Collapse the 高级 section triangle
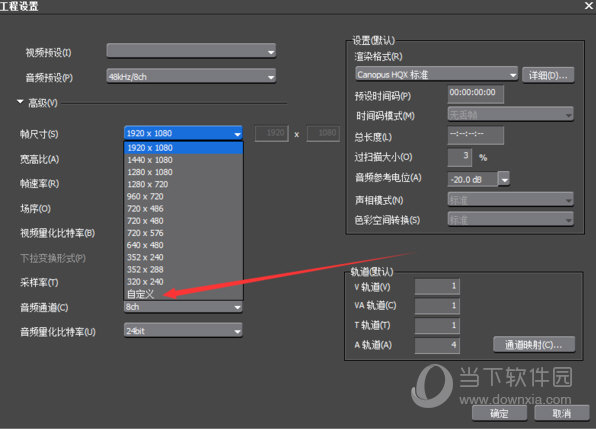The height and width of the screenshot is (429, 596). coord(20,102)
